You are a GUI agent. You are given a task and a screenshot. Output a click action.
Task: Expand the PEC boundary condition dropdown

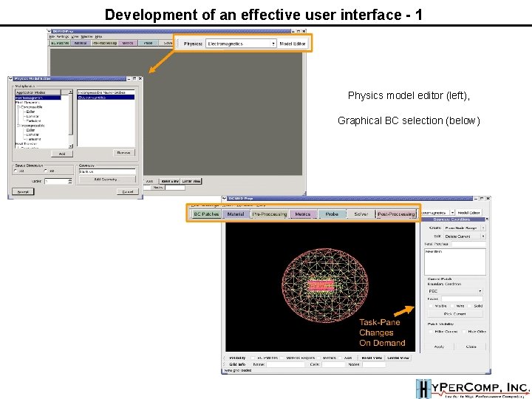click(x=454, y=291)
